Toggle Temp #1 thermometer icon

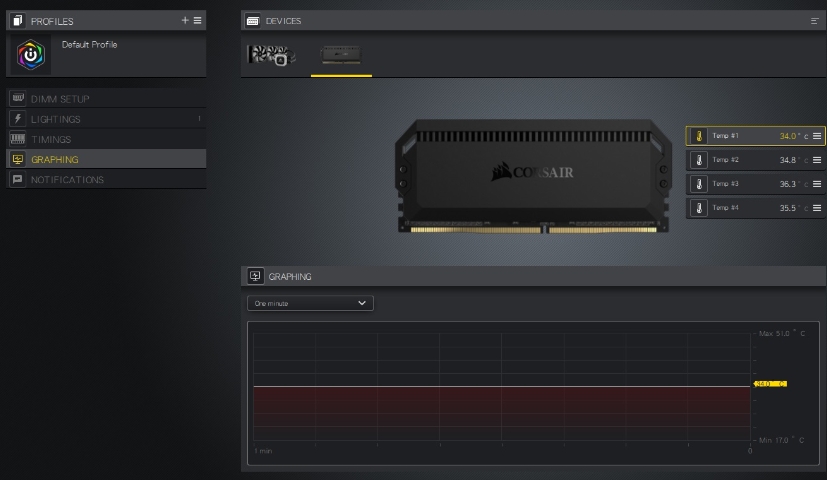[699, 136]
